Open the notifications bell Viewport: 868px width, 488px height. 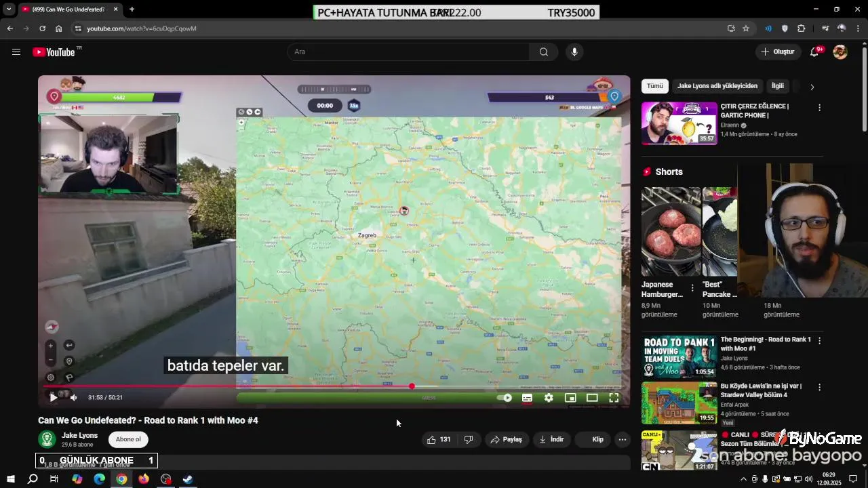click(814, 52)
